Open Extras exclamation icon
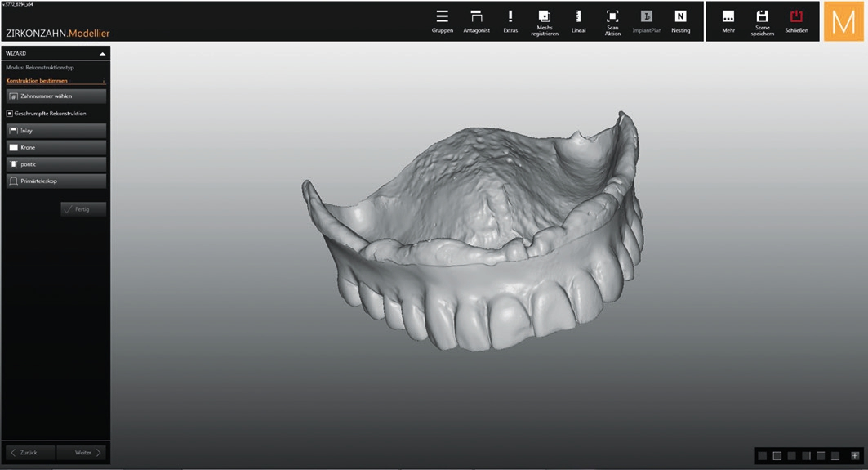Viewport: 868px width, 470px height. pyautogui.click(x=510, y=16)
